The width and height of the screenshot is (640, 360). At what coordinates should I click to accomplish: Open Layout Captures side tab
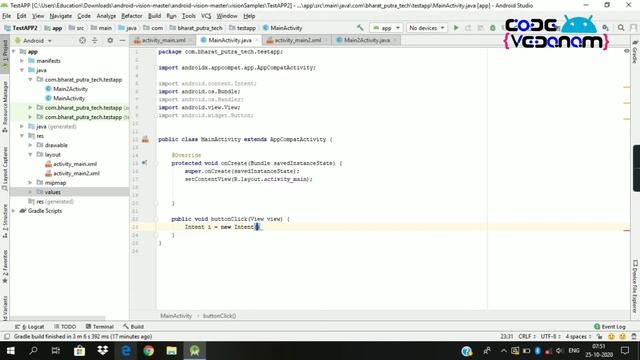point(5,168)
